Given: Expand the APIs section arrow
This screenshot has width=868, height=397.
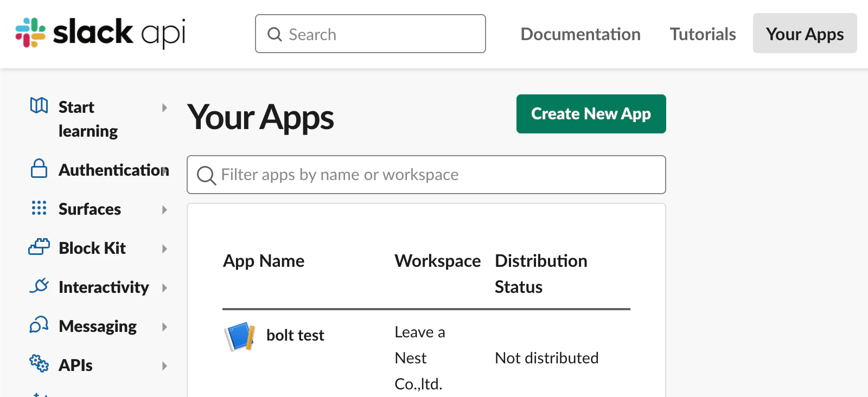Looking at the screenshot, I should point(164,366).
